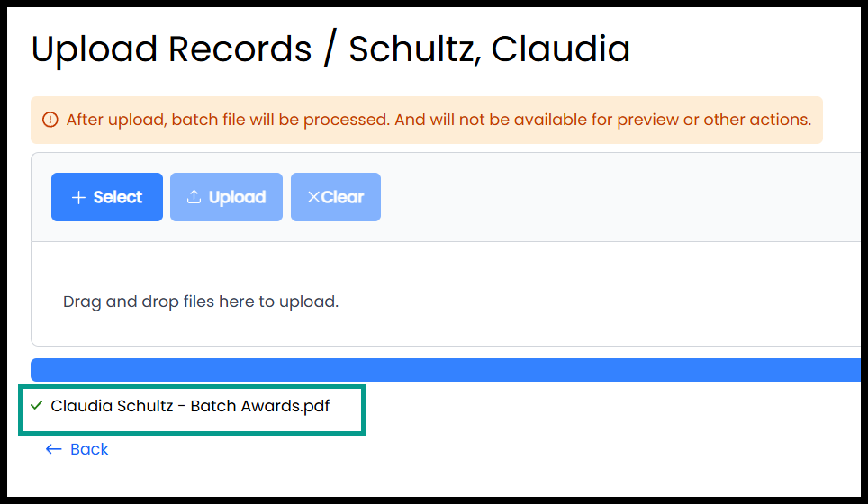
Task: Click the 'Upload Records' part of heading
Action: coord(172,49)
